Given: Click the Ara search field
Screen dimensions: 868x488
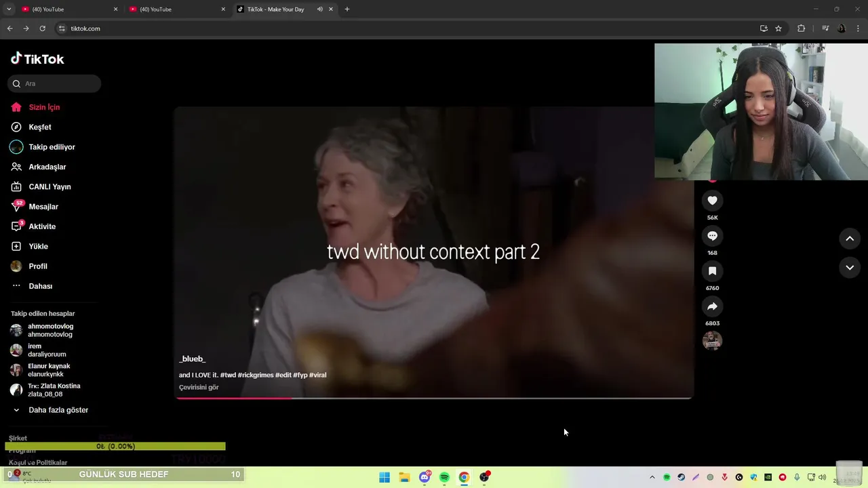Looking at the screenshot, I should tap(54, 83).
